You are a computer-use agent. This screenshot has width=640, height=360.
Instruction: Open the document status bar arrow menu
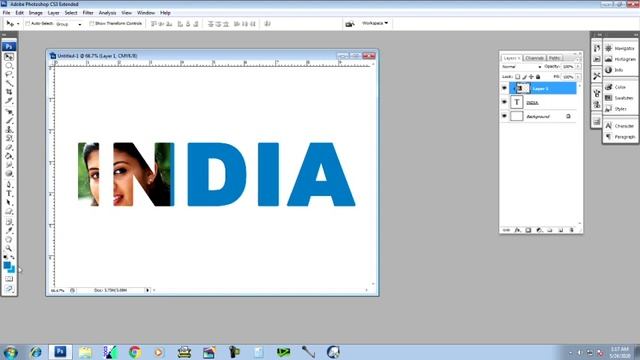coord(147,290)
